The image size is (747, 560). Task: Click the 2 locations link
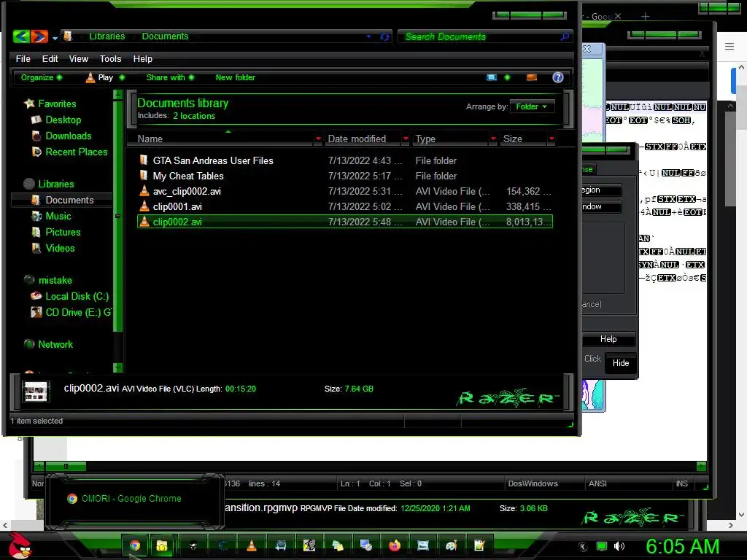pos(194,116)
